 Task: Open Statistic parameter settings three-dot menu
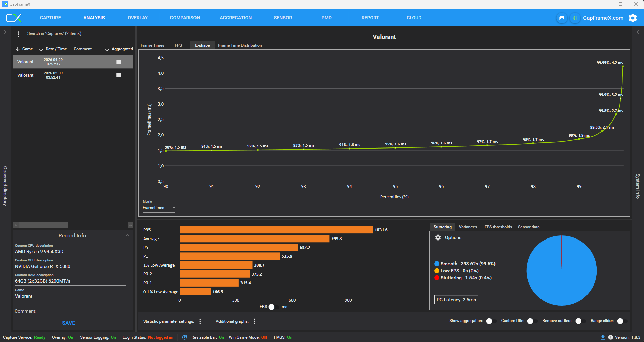(200, 321)
